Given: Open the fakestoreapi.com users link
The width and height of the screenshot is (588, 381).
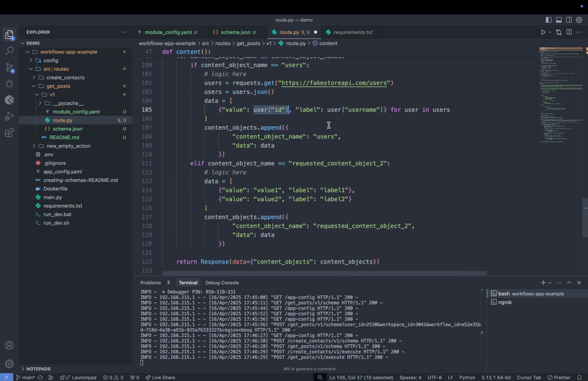Looking at the screenshot, I should (x=334, y=83).
